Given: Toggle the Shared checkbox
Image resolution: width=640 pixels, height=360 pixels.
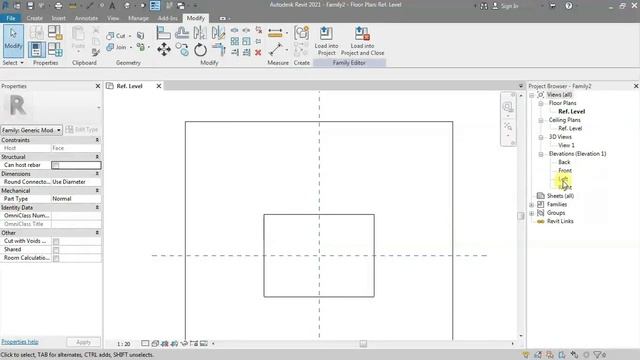Looking at the screenshot, I should tap(56, 249).
